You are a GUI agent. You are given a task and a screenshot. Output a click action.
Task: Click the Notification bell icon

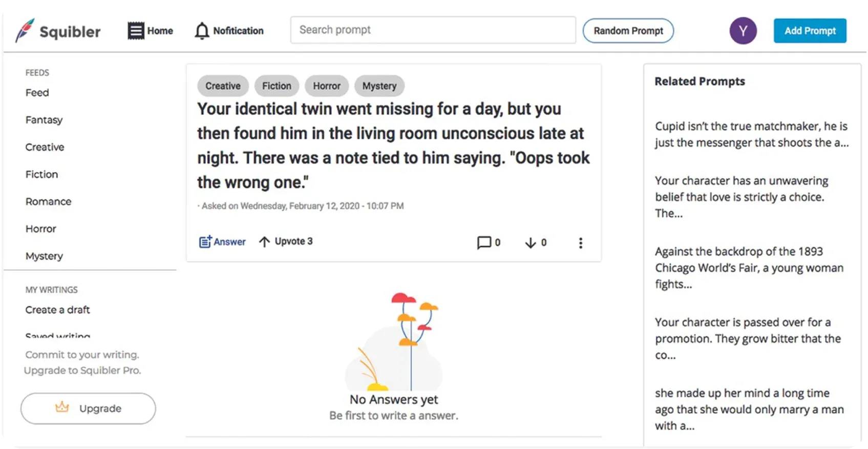click(202, 31)
